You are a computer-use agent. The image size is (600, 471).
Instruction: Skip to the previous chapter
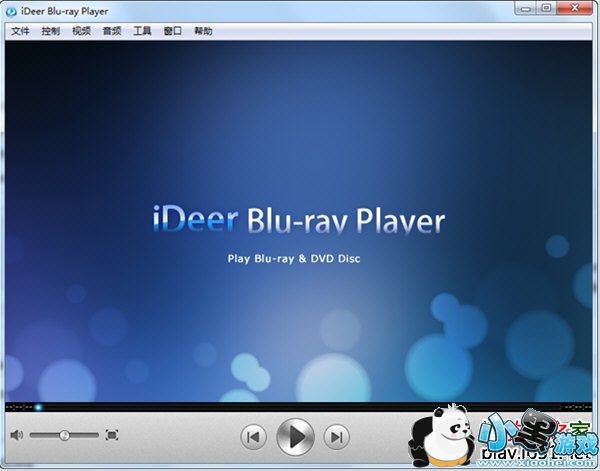[254, 436]
